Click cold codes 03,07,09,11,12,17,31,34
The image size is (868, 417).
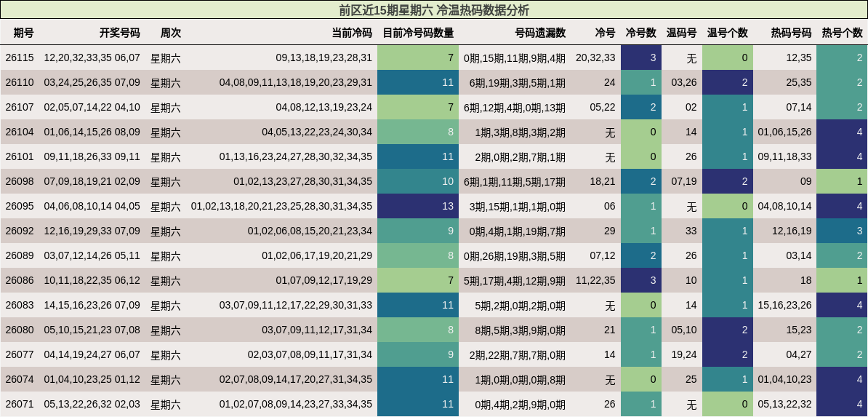click(317, 330)
